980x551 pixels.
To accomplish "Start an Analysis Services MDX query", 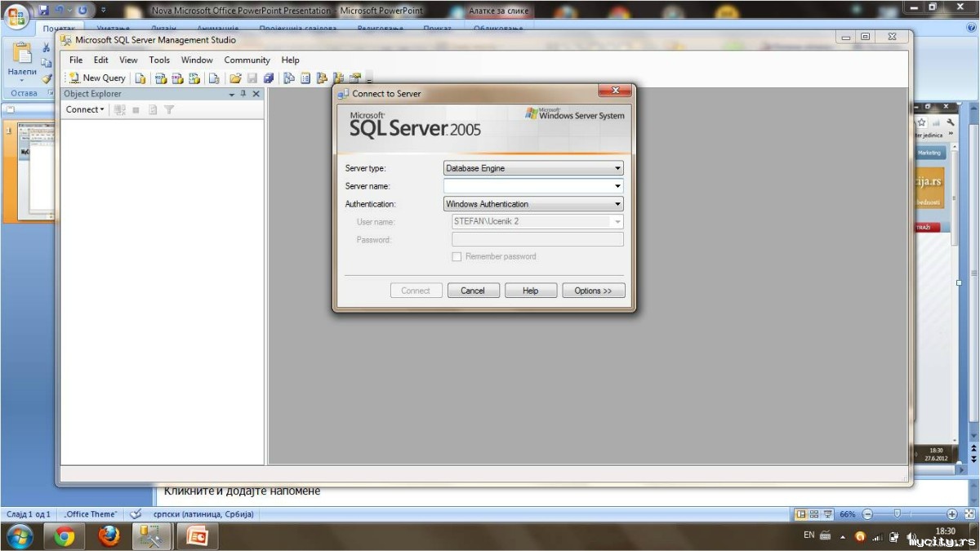I will (161, 78).
